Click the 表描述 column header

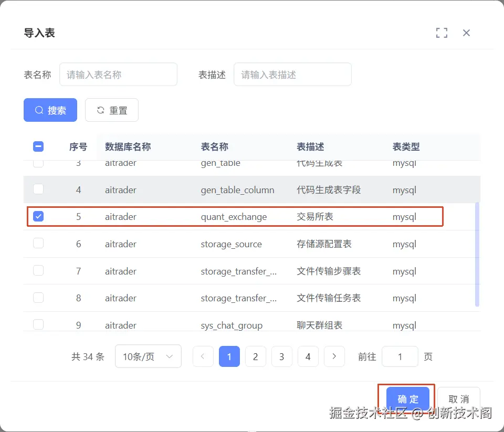pyautogui.click(x=310, y=147)
